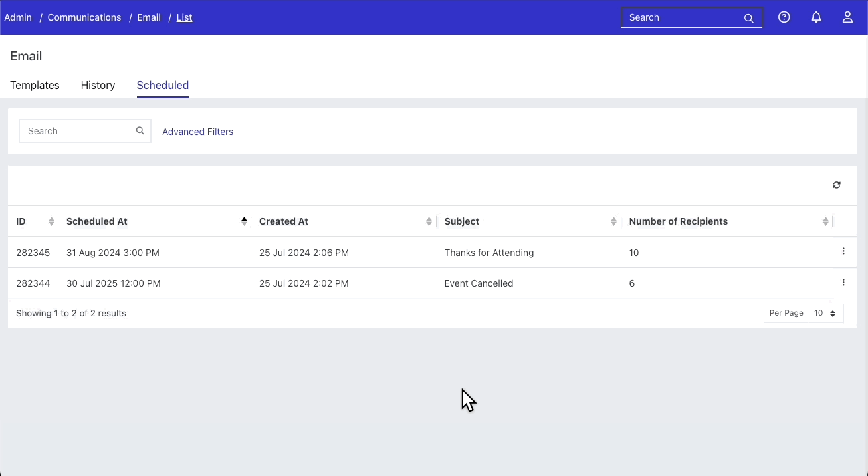Click created date 25 Jul 2024 2:06 PM
The height and width of the screenshot is (476, 868).
click(x=304, y=253)
